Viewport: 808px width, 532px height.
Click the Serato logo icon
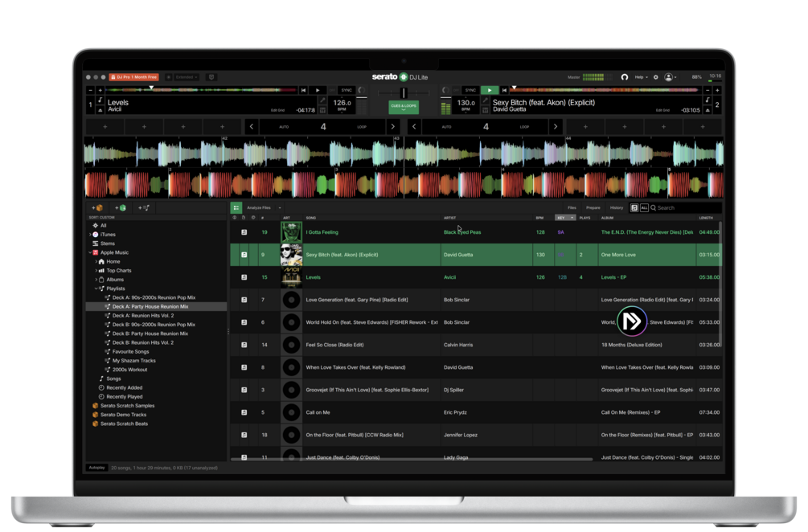[x=404, y=76]
